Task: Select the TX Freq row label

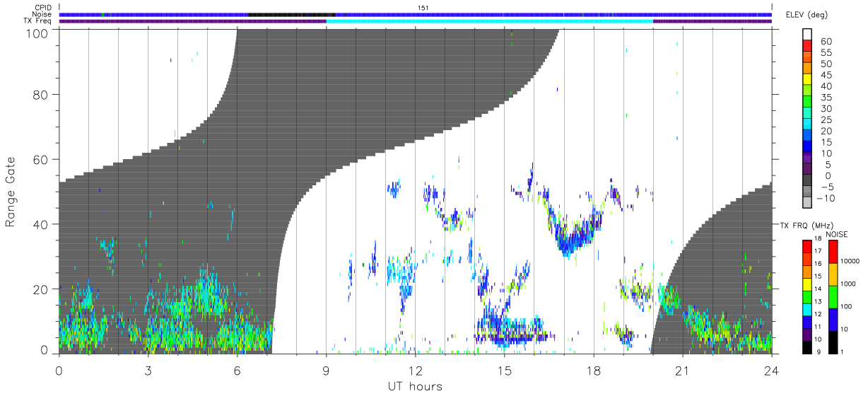Action: pyautogui.click(x=37, y=21)
